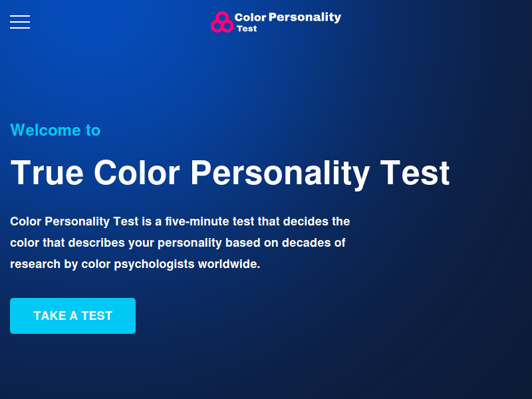Image resolution: width=532 pixels, height=399 pixels.
Task: Click the pink three-circle logo icon
Action: pos(221,22)
